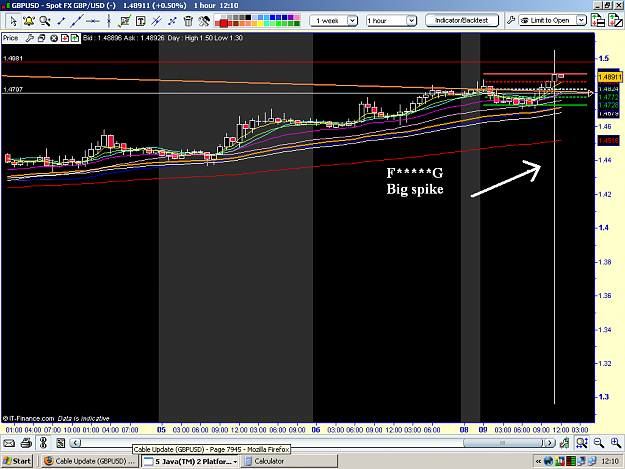This screenshot has height=469, width=625.
Task: Pick the bright blue color swatch
Action: tap(273, 18)
